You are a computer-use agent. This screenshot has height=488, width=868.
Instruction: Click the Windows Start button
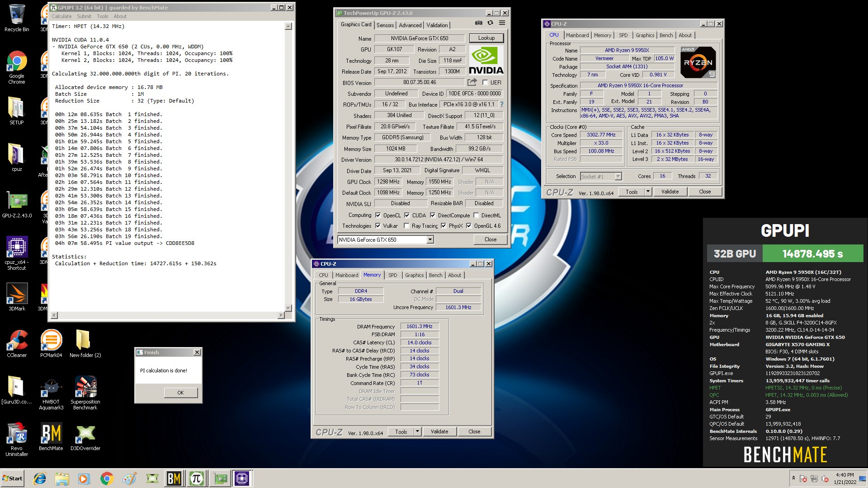pos(13,479)
